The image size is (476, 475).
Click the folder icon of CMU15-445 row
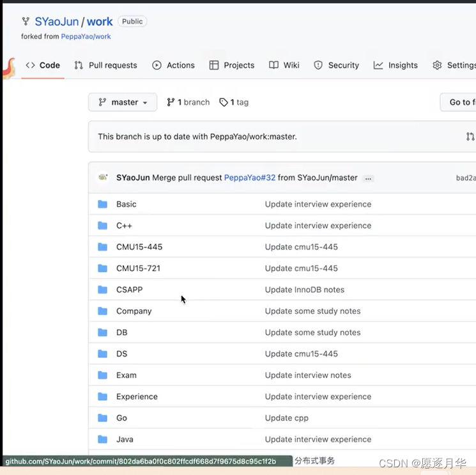coord(103,247)
